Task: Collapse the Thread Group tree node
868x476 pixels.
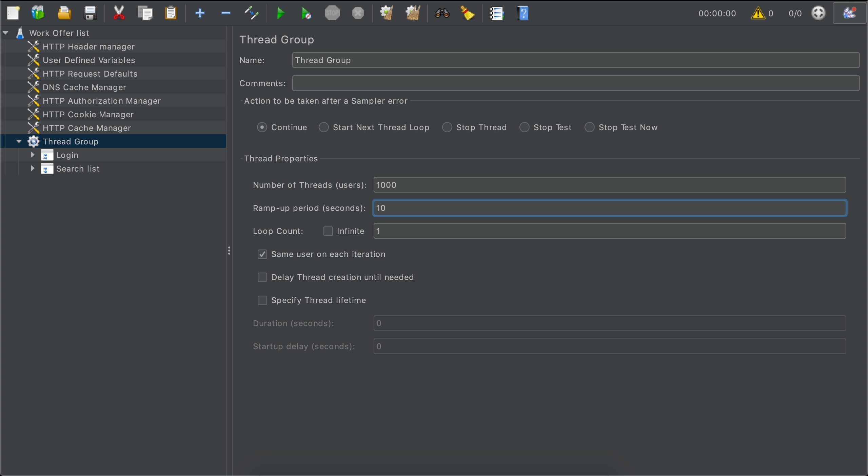Action: coord(19,141)
